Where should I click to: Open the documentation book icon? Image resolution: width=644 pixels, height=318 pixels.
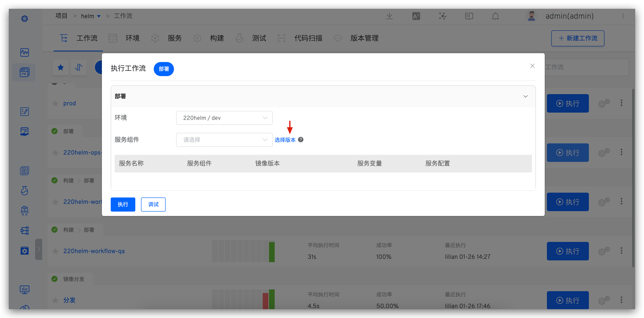pyautogui.click(x=469, y=16)
